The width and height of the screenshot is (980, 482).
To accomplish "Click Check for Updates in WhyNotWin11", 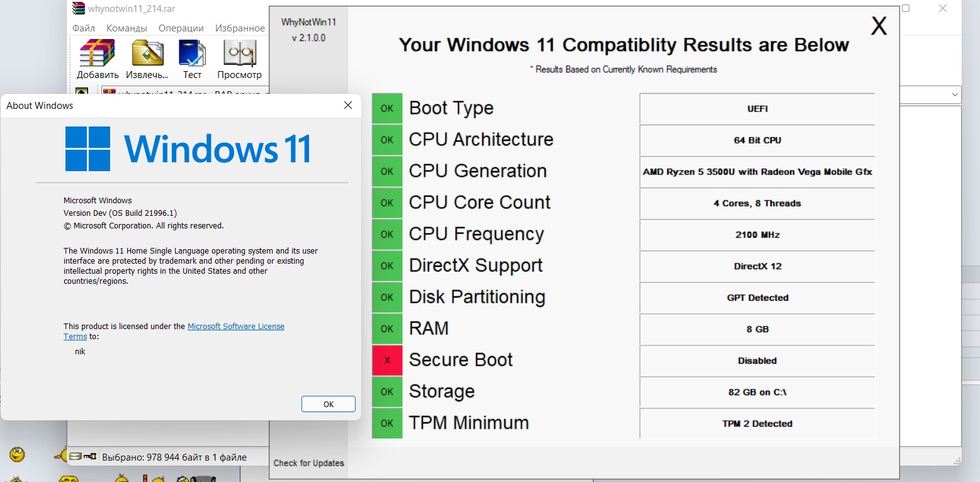I will pos(309,463).
